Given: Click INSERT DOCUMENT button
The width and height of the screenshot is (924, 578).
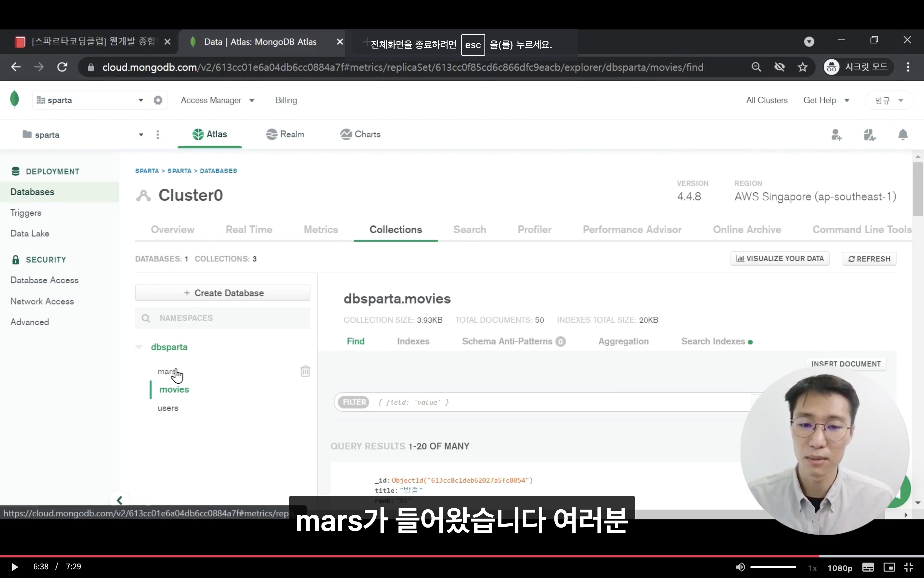Looking at the screenshot, I should pyautogui.click(x=846, y=364).
